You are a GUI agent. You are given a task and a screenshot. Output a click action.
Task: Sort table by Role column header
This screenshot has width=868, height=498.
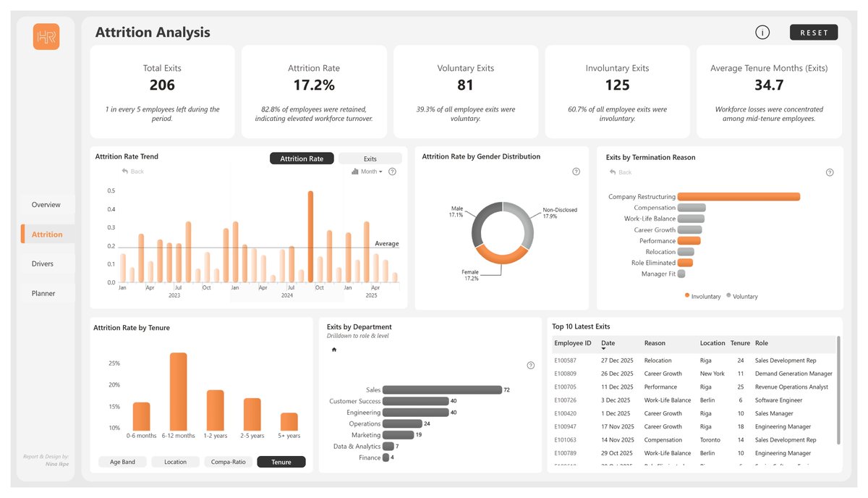pos(762,342)
